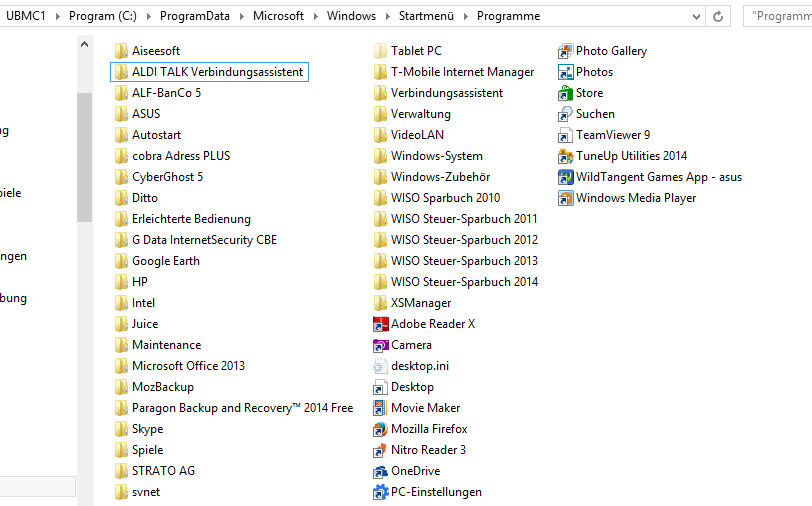This screenshot has width=812, height=506.
Task: Expand the chevron after Microsoft in path
Action: 315,17
